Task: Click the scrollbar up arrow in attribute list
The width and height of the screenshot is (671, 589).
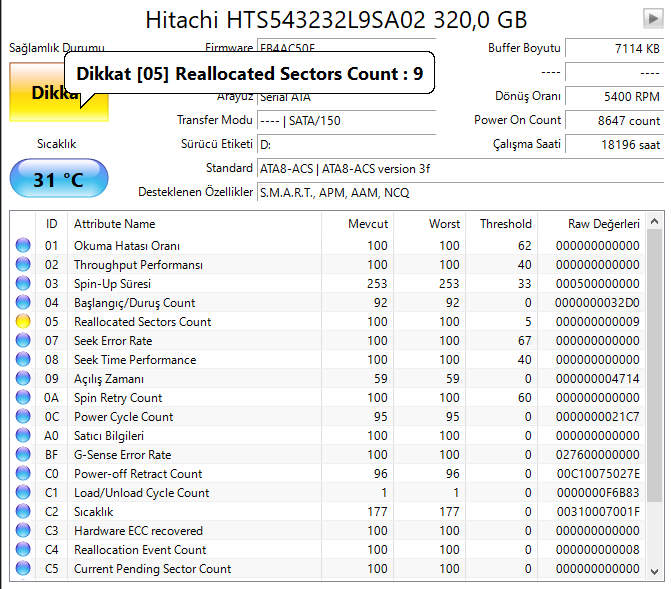Action: coord(654,221)
